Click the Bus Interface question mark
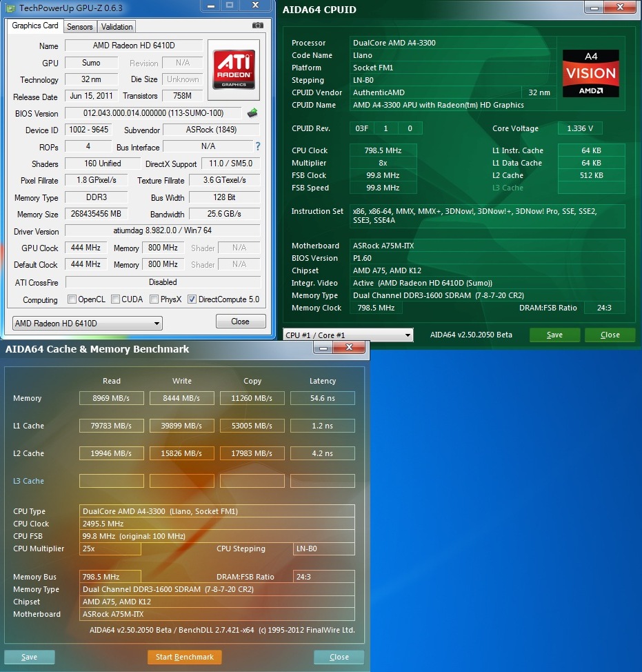The image size is (642, 672). coord(258,146)
